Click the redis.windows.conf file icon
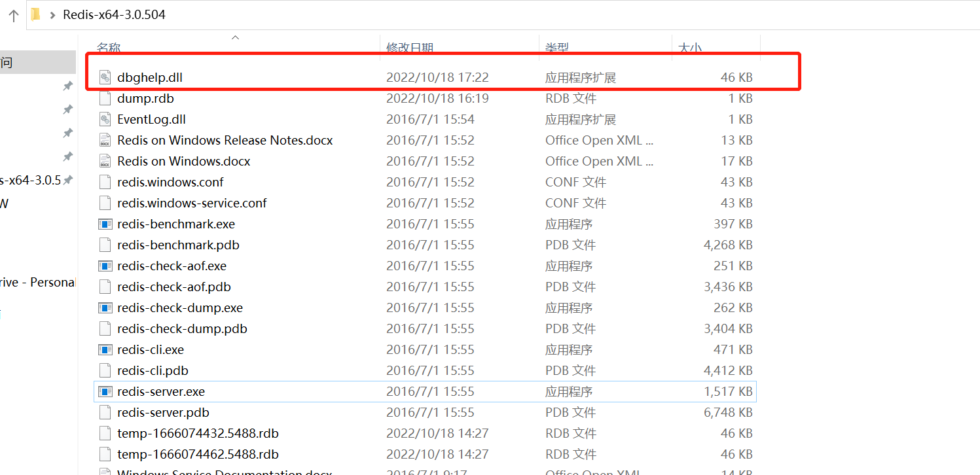The height and width of the screenshot is (475, 980). coord(105,182)
